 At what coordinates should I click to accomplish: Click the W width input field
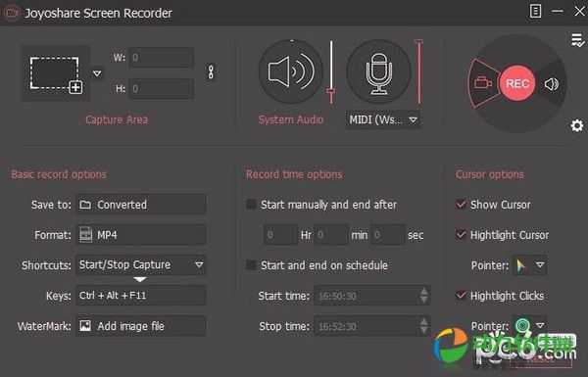(162, 58)
